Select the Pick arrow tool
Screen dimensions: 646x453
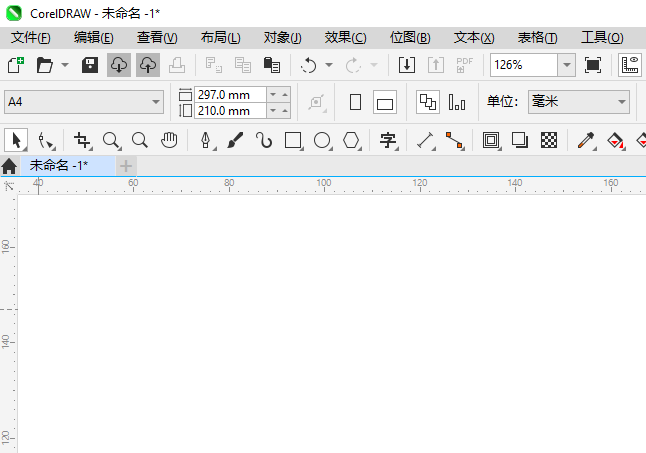[16, 140]
